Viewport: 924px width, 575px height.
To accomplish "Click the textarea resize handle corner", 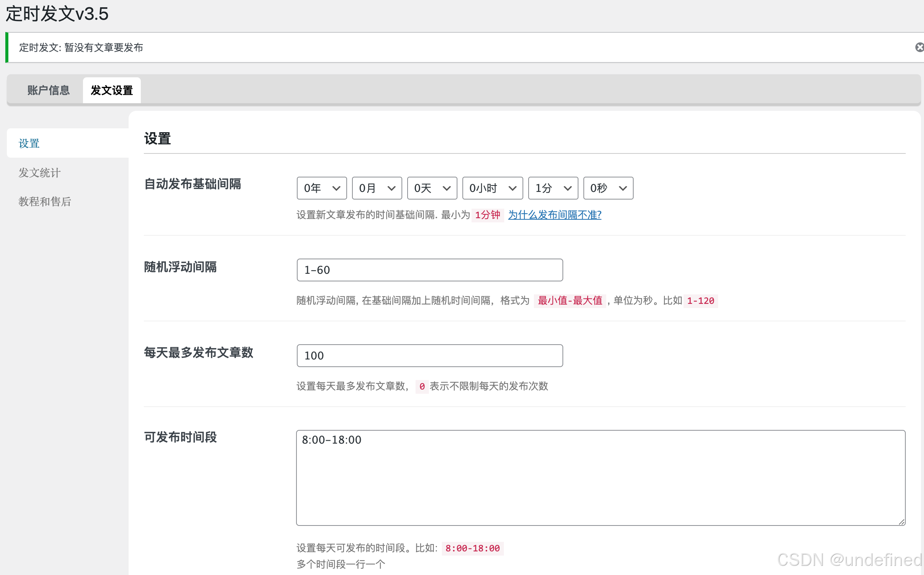I will pyautogui.click(x=902, y=522).
